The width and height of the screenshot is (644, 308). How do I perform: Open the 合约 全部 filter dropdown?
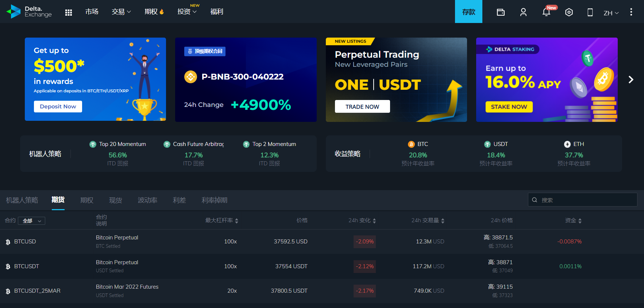point(32,221)
